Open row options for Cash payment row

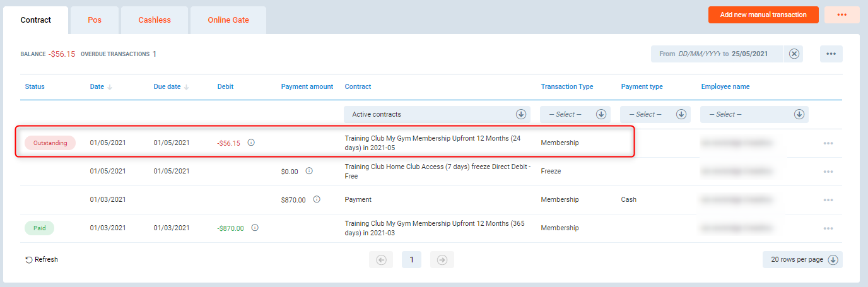pos(828,200)
